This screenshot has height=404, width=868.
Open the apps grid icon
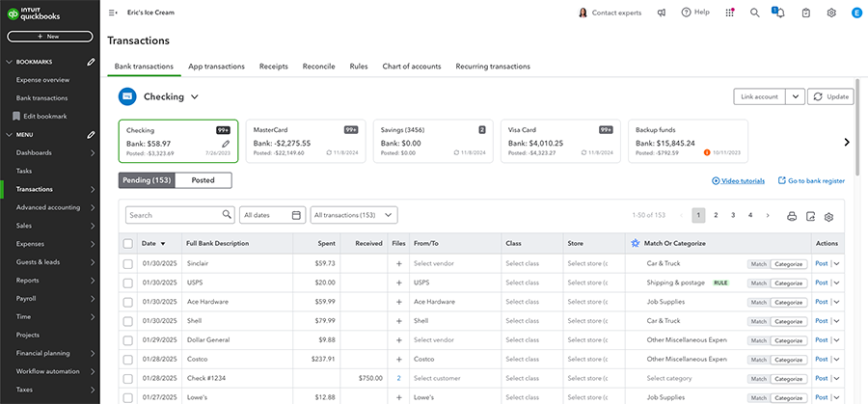(729, 13)
